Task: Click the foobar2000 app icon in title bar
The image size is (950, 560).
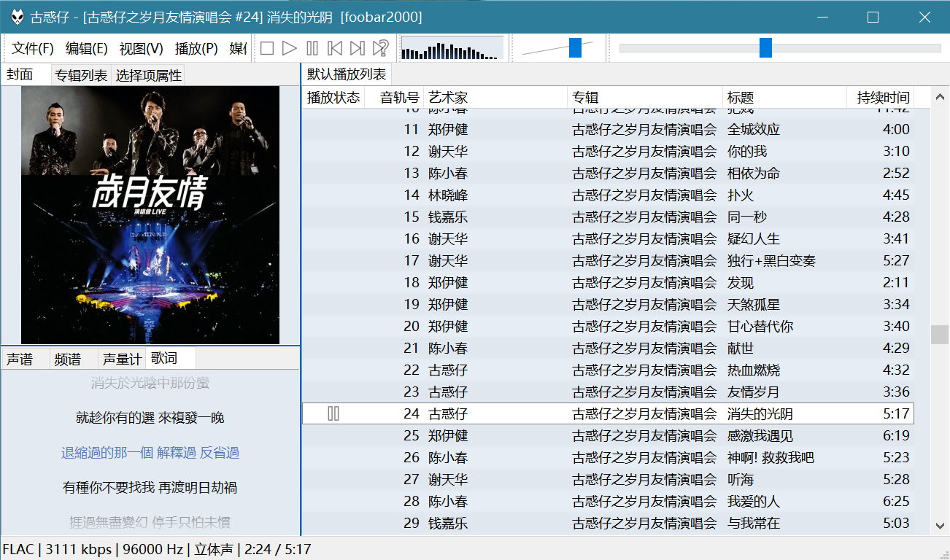Action: pyautogui.click(x=16, y=17)
